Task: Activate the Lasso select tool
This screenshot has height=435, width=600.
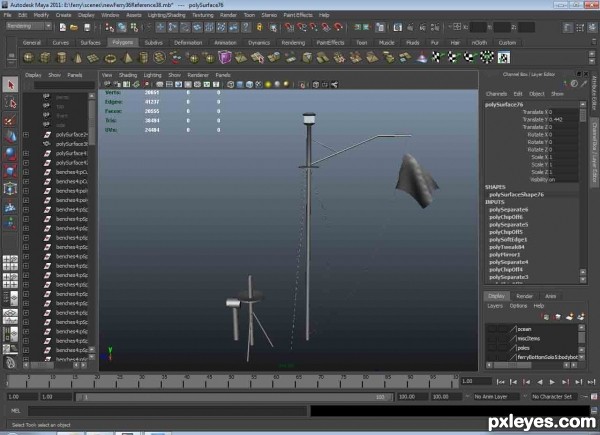Action: (x=10, y=103)
